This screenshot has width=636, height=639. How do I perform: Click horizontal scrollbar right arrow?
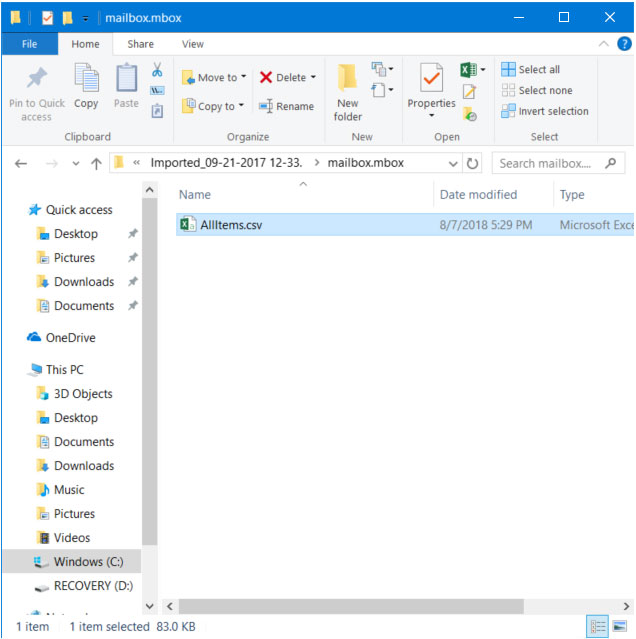pos(626,606)
